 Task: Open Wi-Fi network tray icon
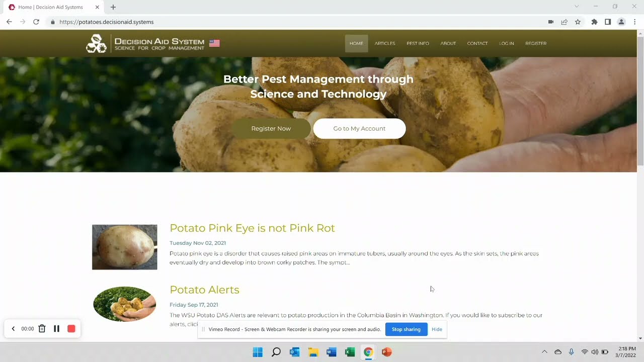585,352
